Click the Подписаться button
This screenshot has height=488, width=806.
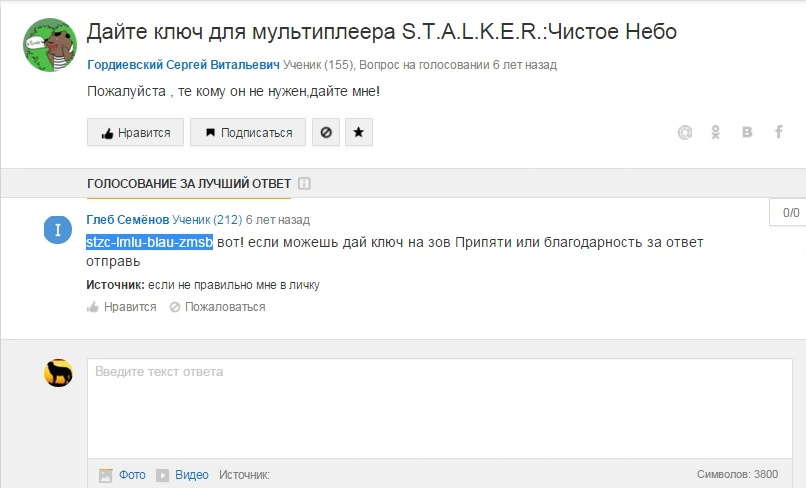pyautogui.click(x=248, y=132)
